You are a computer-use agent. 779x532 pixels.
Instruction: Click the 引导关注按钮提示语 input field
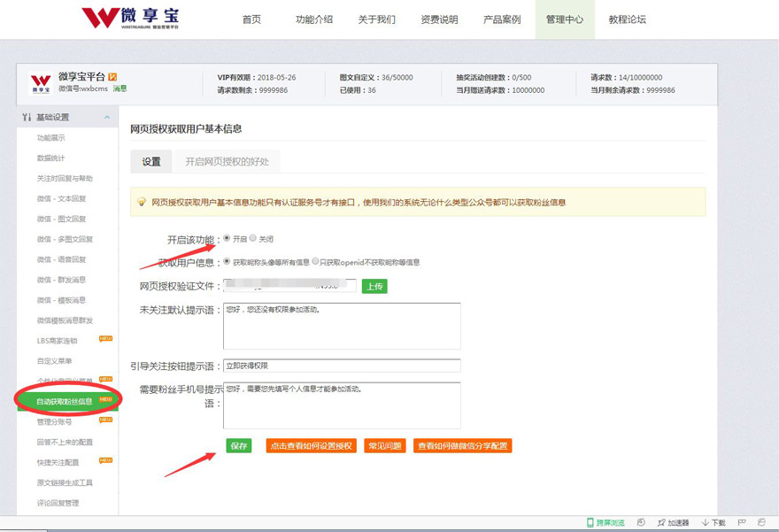pos(342,366)
